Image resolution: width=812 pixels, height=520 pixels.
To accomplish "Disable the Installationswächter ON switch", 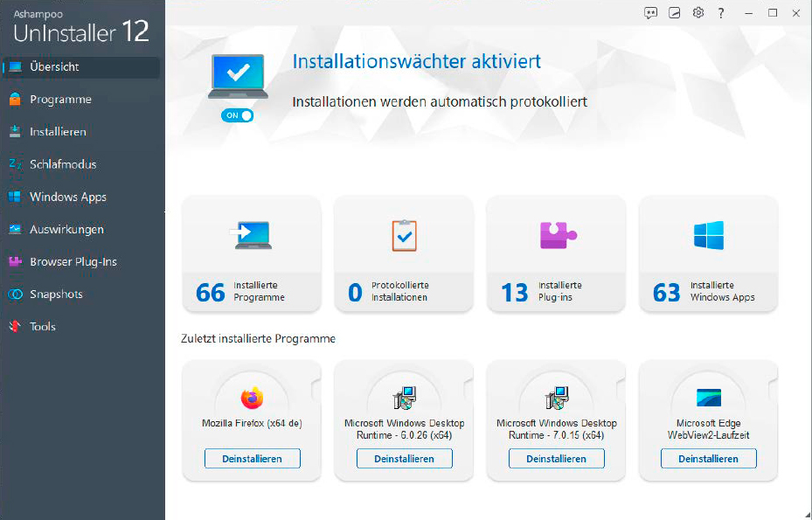I will coord(237,114).
